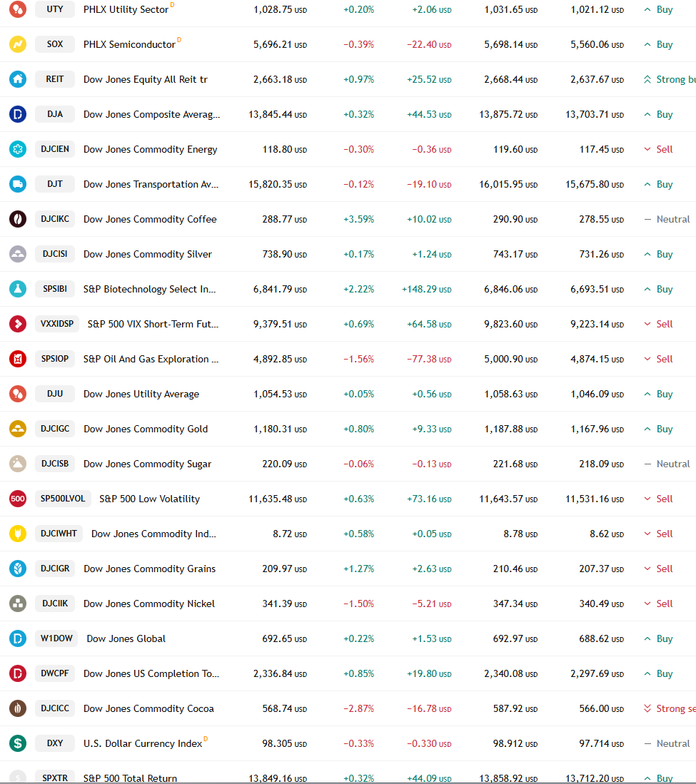Open S&P 500 Low Volatility link
This screenshot has height=784, width=696.
click(x=150, y=499)
